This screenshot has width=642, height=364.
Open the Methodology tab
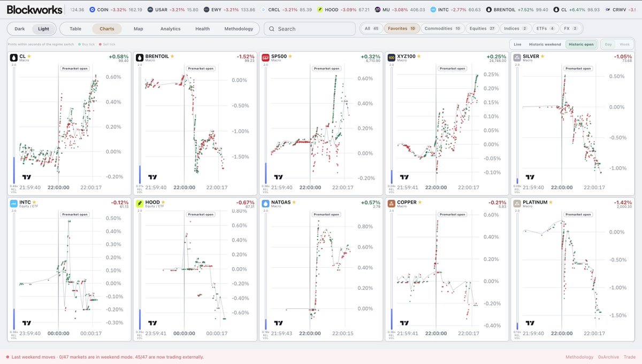pyautogui.click(x=239, y=29)
